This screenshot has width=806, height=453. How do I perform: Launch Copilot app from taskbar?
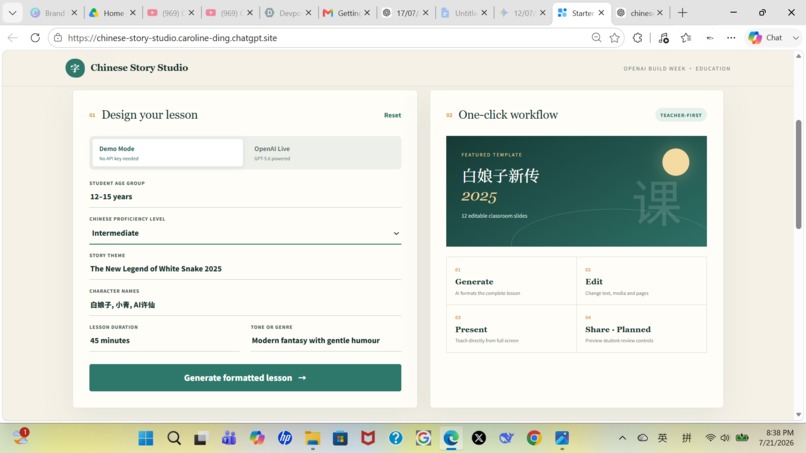257,438
